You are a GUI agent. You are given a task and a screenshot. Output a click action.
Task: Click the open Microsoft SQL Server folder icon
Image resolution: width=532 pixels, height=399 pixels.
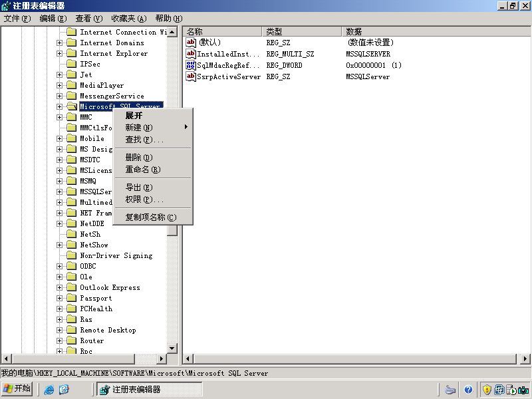(71, 106)
